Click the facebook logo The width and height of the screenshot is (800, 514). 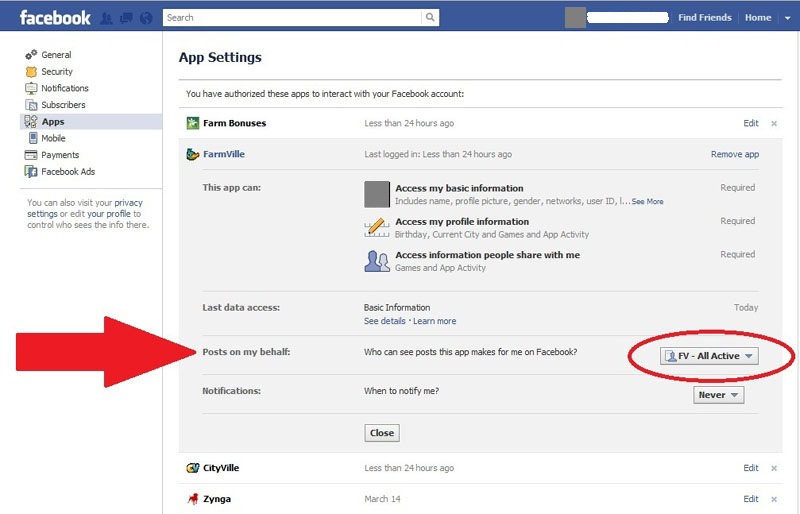pos(55,18)
